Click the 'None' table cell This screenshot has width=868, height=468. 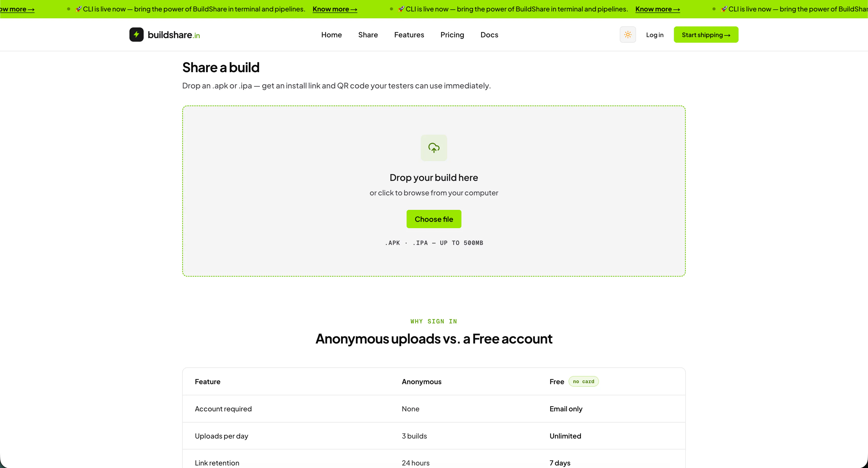(x=410, y=409)
